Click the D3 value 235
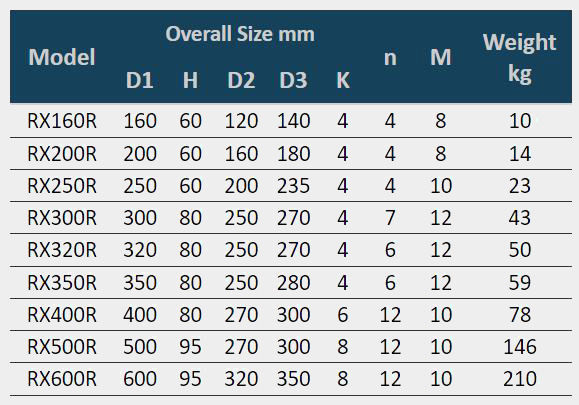 [294, 185]
